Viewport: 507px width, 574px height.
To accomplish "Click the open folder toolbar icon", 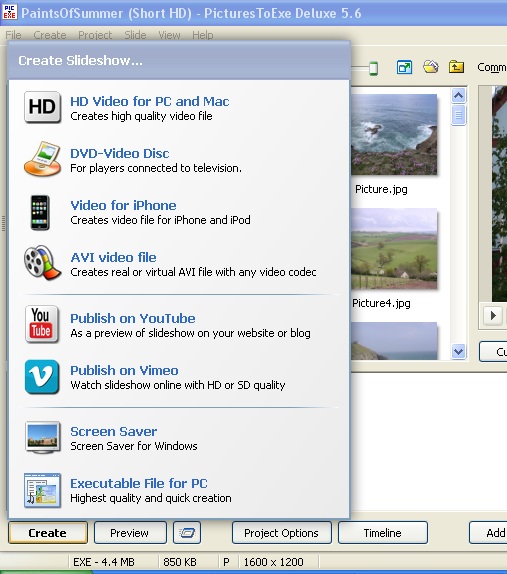I will (x=431, y=67).
